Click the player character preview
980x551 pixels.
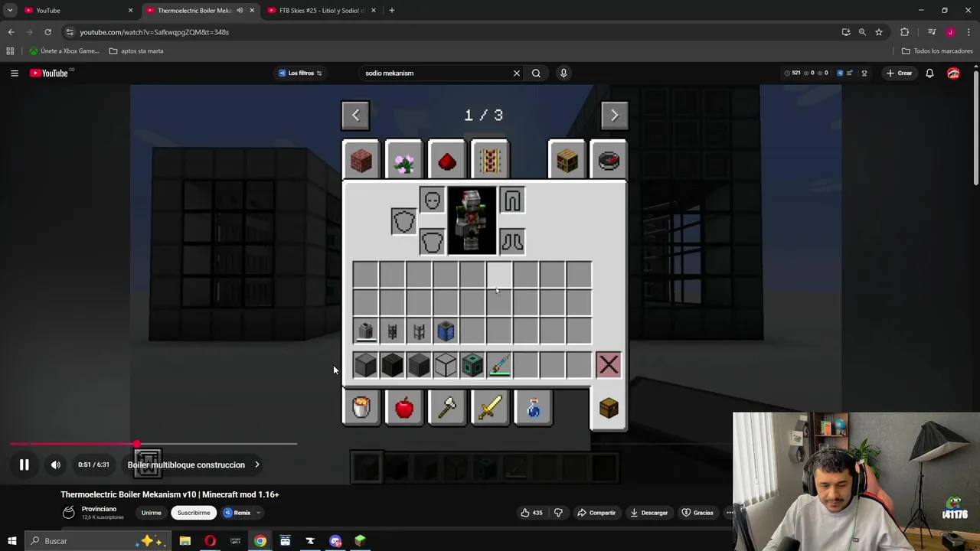pyautogui.click(x=472, y=221)
